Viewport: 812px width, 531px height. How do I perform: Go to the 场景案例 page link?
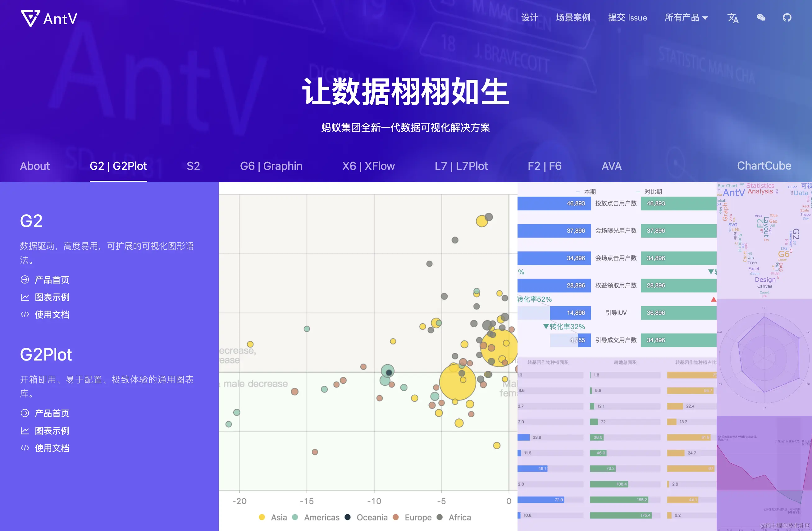[573, 18]
